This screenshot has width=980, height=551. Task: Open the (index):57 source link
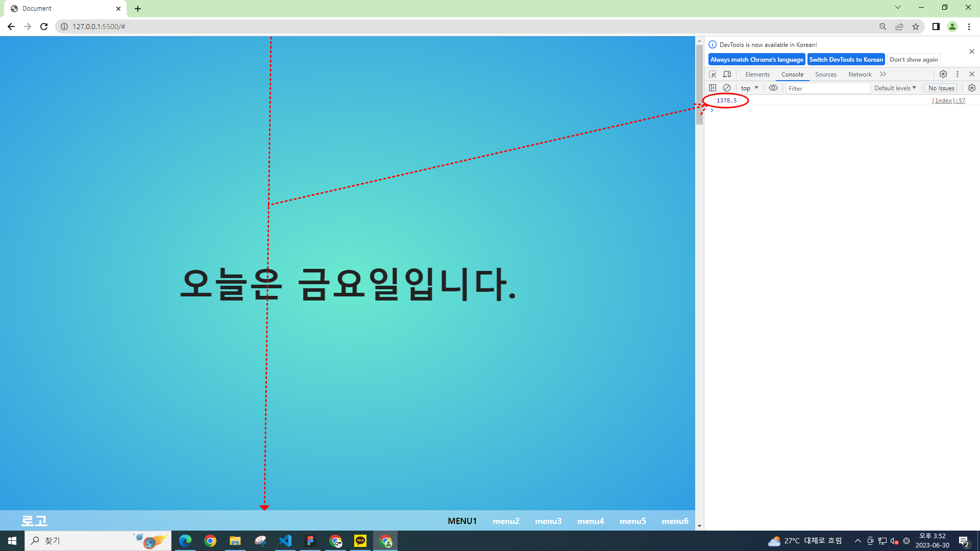[948, 101]
